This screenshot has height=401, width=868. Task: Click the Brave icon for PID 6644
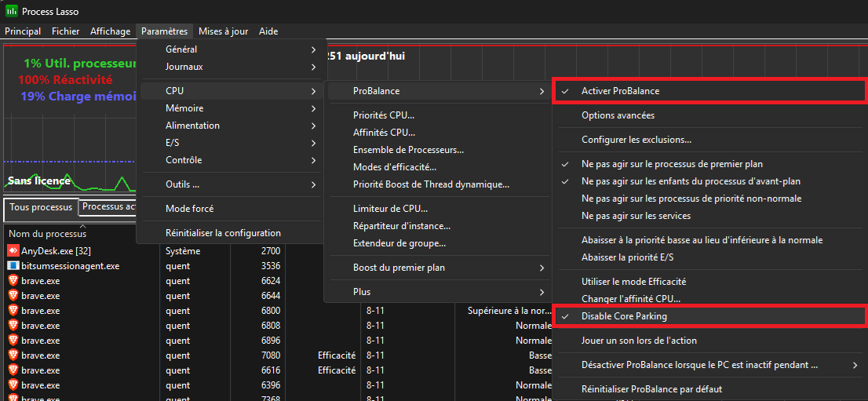coord(13,296)
